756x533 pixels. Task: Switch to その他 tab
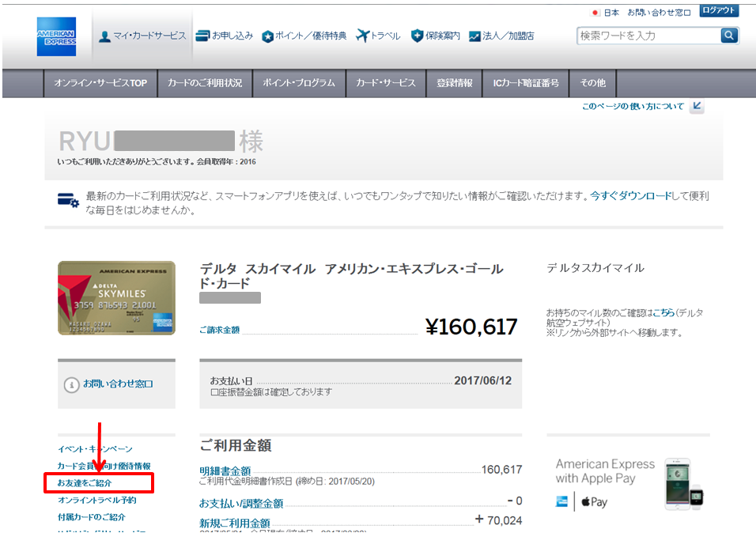593,83
